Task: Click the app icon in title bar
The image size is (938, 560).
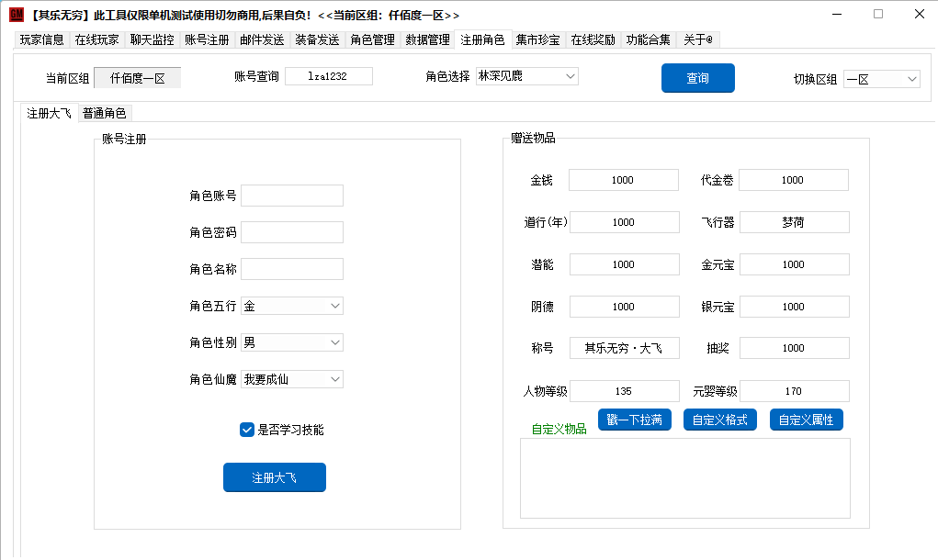Action: coord(16,15)
